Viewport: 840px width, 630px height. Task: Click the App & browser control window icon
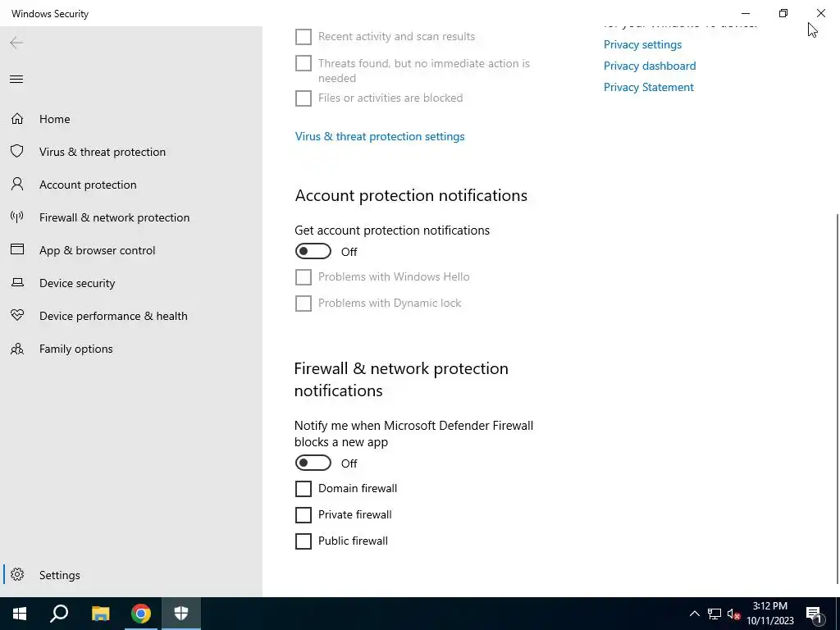(17, 249)
